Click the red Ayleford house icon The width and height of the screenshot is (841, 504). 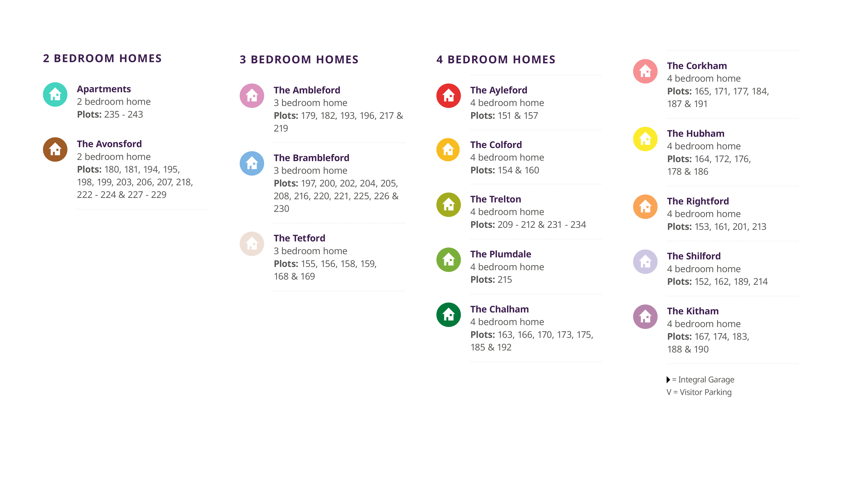[x=448, y=96]
